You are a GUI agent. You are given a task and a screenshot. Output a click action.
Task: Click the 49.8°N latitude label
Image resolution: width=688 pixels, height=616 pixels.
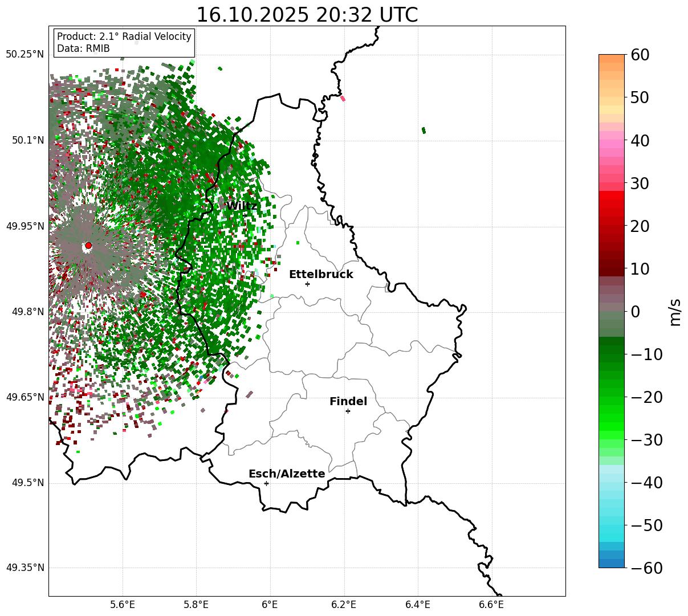27,312
